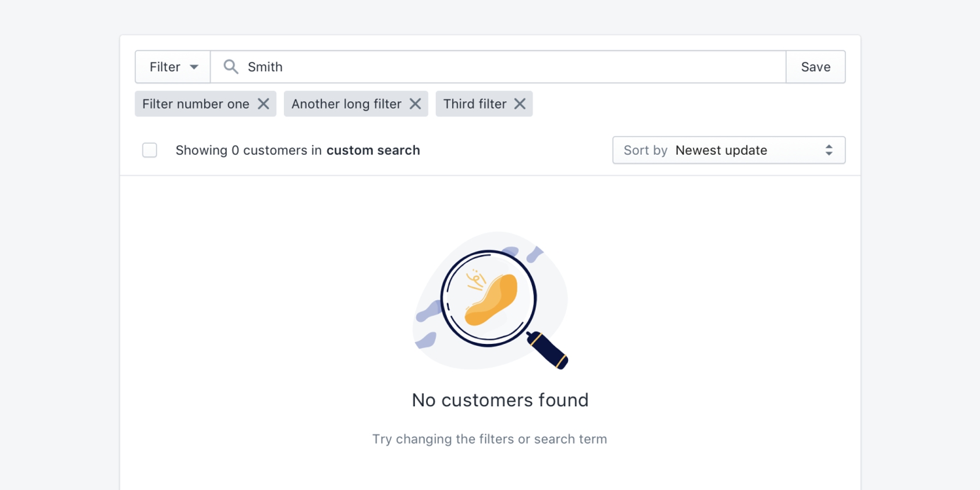980x490 pixels.
Task: Click the magnifying glass empty-state illustration
Action: 491,300
